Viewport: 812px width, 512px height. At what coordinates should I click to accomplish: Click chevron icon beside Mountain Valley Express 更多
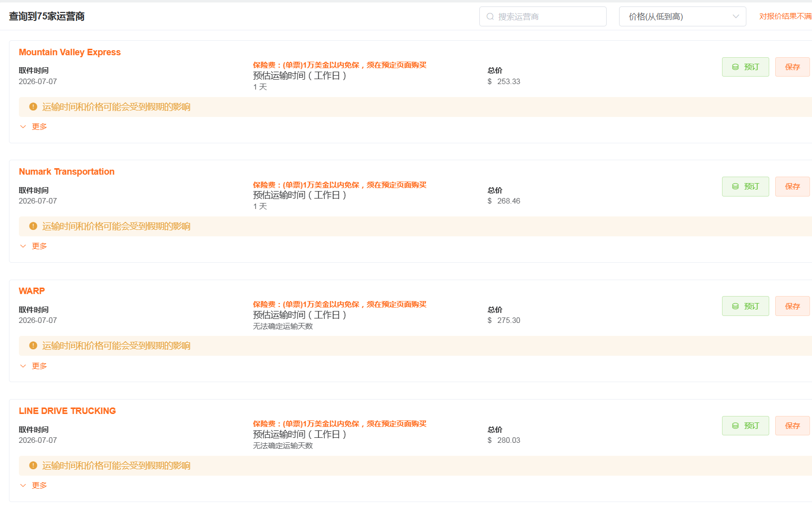23,127
